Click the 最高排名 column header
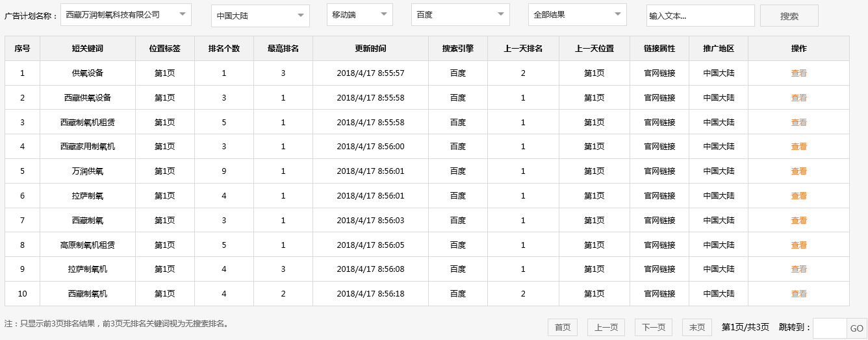This screenshot has width=868, height=340. pyautogui.click(x=283, y=49)
